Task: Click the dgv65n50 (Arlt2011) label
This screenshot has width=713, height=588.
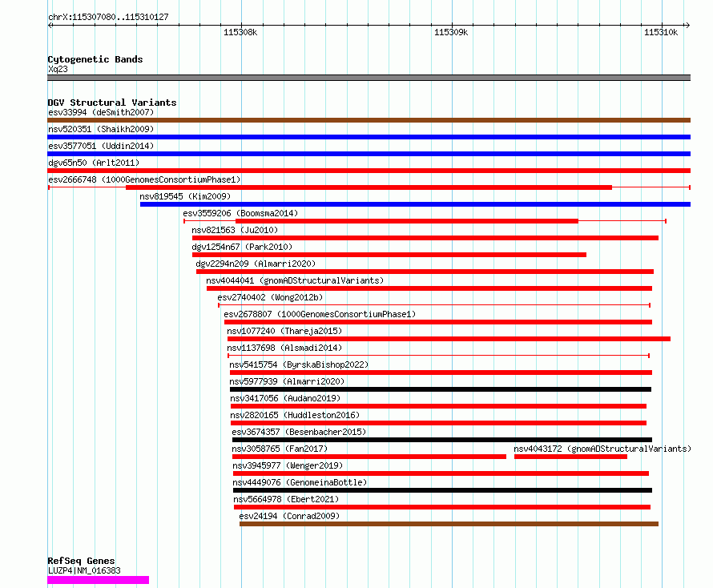Action: click(x=94, y=163)
